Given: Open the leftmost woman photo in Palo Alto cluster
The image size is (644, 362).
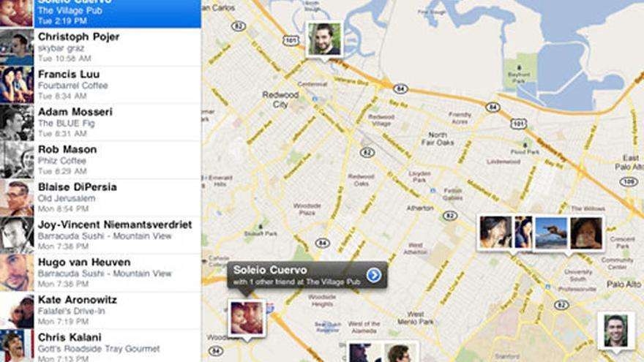Looking at the screenshot, I should coord(495,233).
